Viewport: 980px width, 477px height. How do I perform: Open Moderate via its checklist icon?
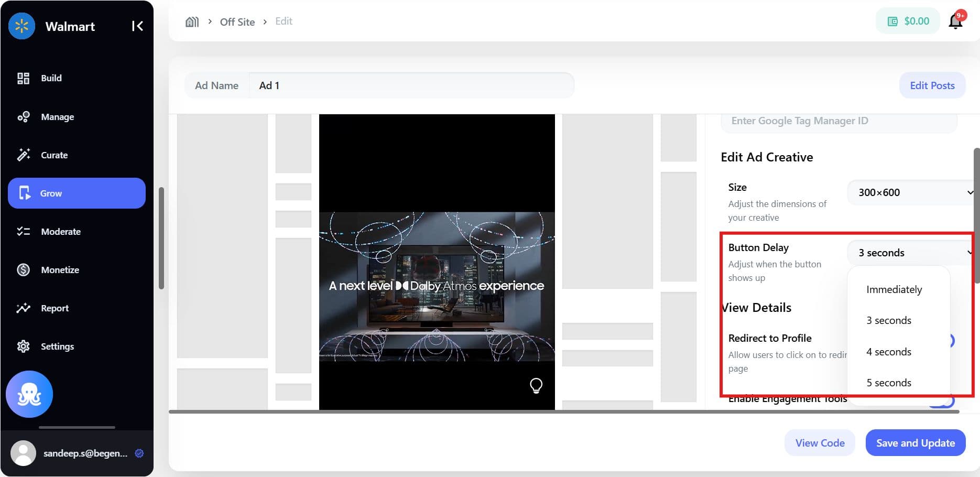[x=23, y=232]
